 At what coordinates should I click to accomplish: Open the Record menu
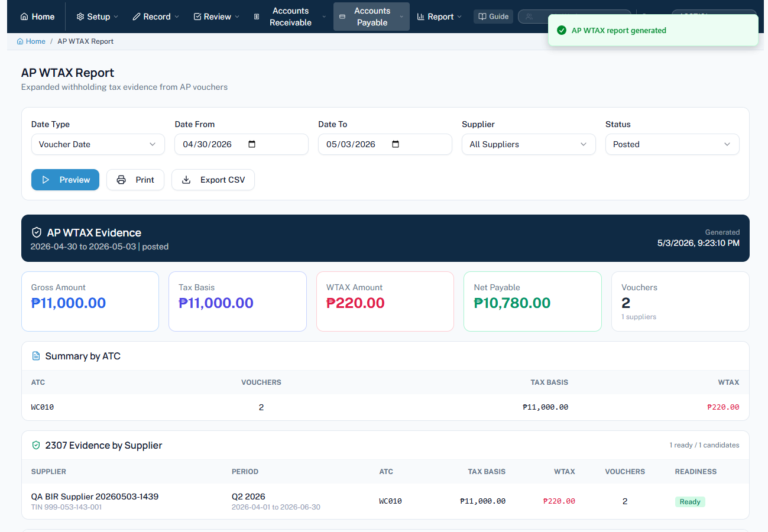click(155, 17)
